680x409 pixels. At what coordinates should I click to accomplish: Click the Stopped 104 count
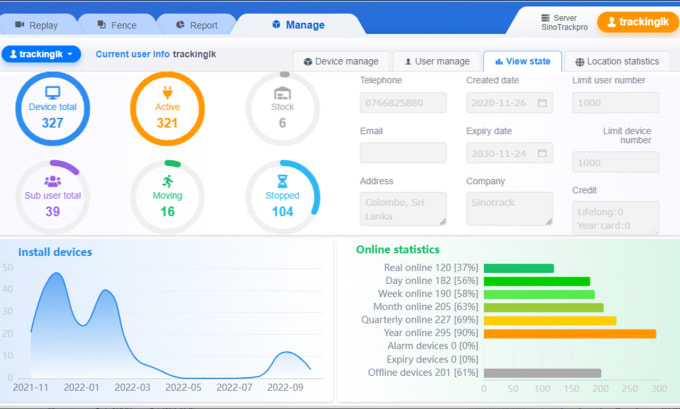[282, 212]
